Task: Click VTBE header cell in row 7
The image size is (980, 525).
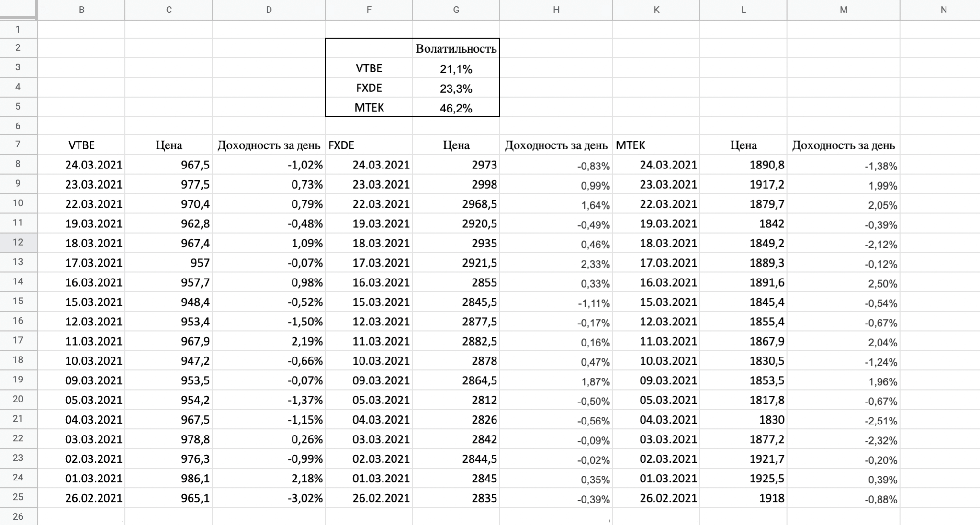Action: (81, 145)
